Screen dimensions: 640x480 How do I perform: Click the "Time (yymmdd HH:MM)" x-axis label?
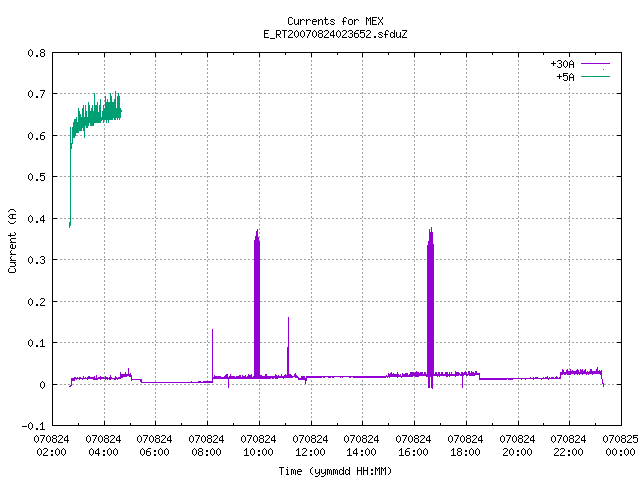click(335, 471)
